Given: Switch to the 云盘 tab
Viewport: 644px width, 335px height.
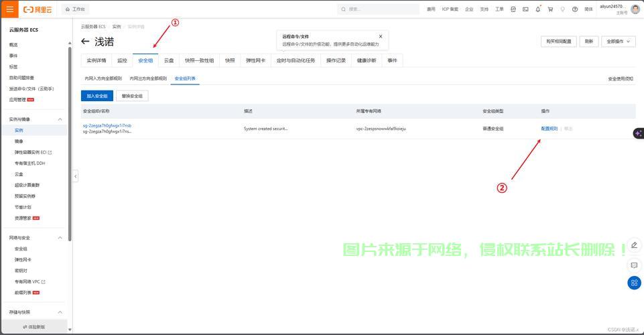Looking at the screenshot, I should coord(169,60).
